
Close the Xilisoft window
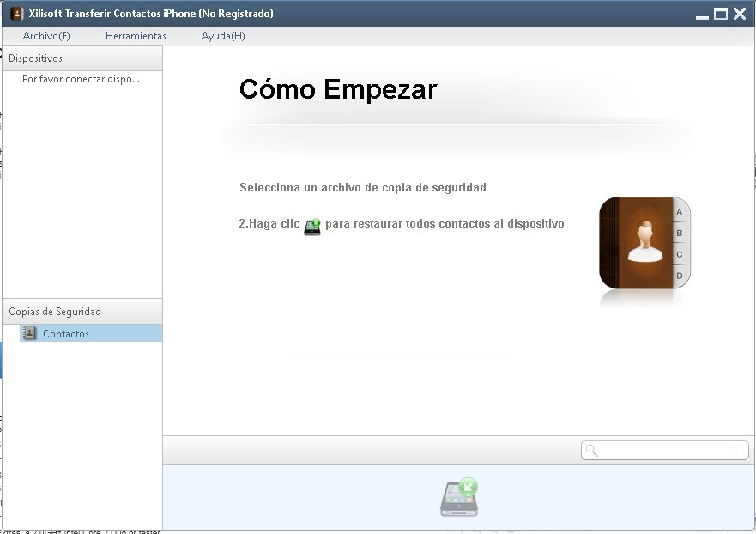tap(740, 14)
